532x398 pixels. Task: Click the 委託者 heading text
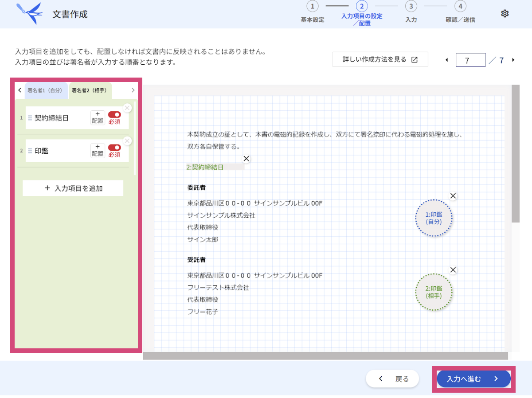click(196, 187)
